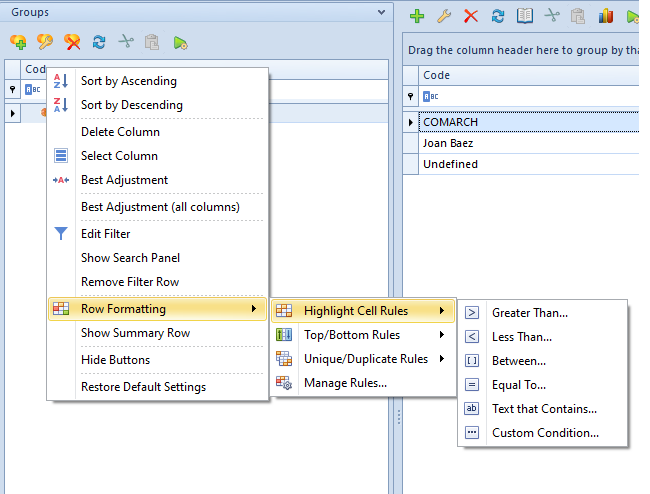Click the open book icon in right toolbar

coord(525,16)
